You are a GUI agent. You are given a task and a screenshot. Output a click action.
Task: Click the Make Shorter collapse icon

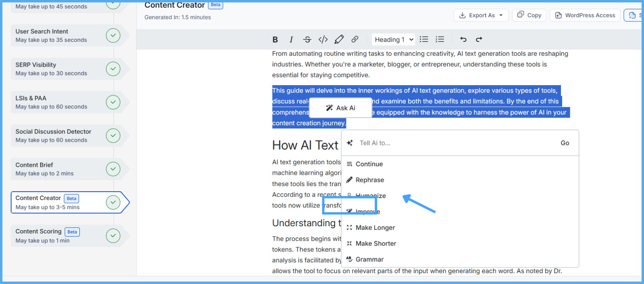click(349, 243)
